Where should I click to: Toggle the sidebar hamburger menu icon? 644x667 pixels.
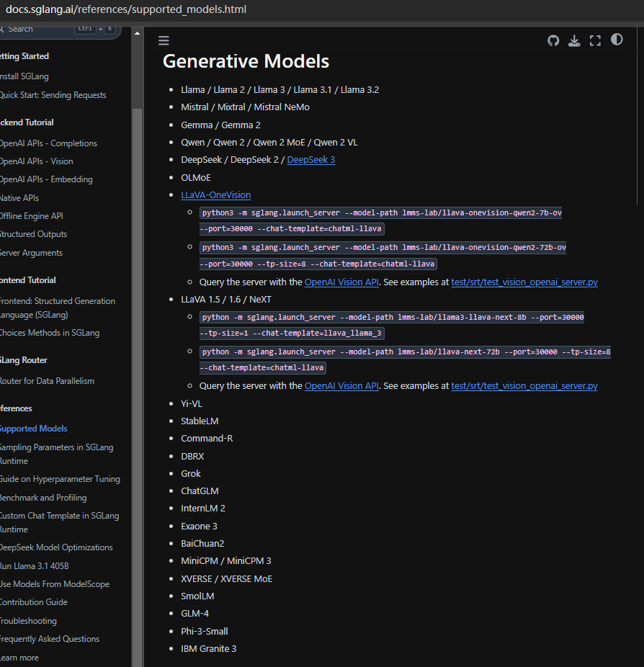coord(164,41)
